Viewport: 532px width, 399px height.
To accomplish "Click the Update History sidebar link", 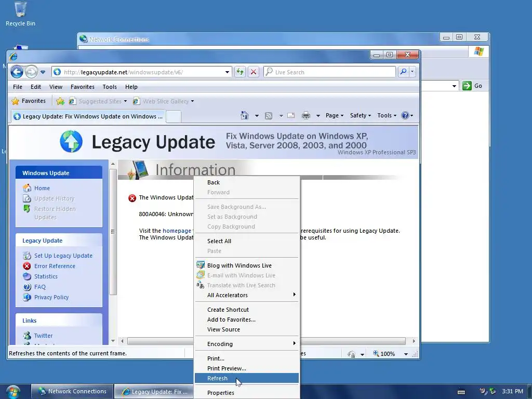I will coord(54,198).
